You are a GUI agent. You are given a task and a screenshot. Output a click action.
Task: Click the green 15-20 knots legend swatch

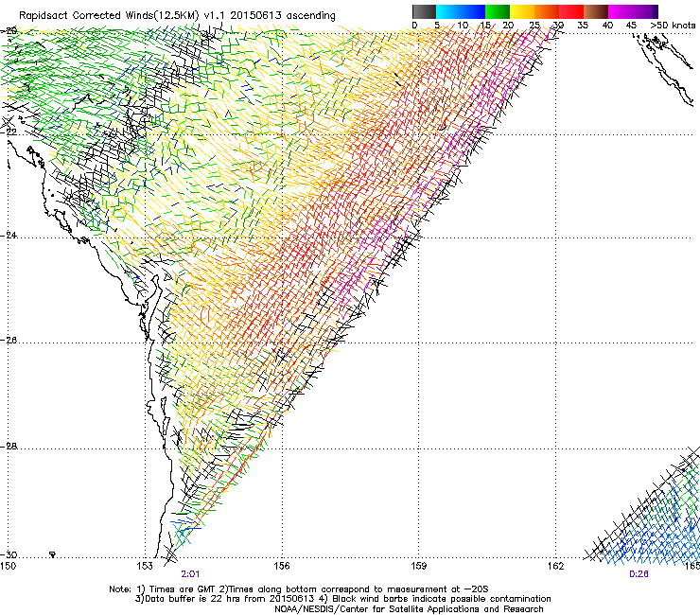coord(498,11)
